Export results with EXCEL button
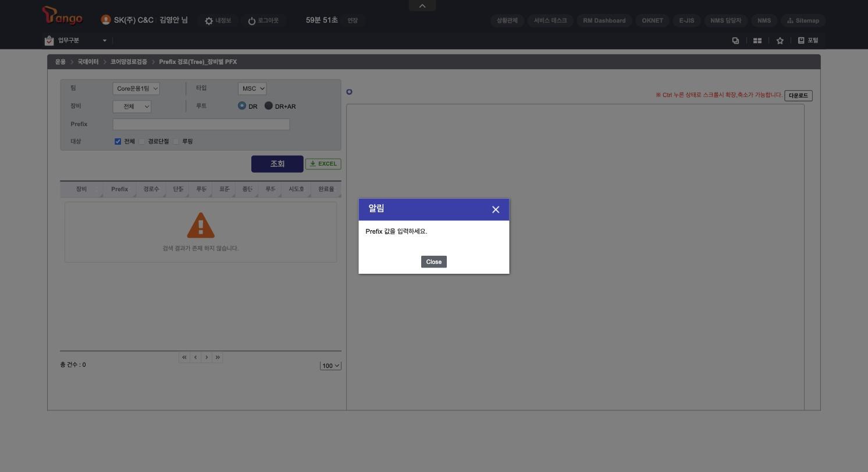This screenshot has height=472, width=868. tap(323, 164)
